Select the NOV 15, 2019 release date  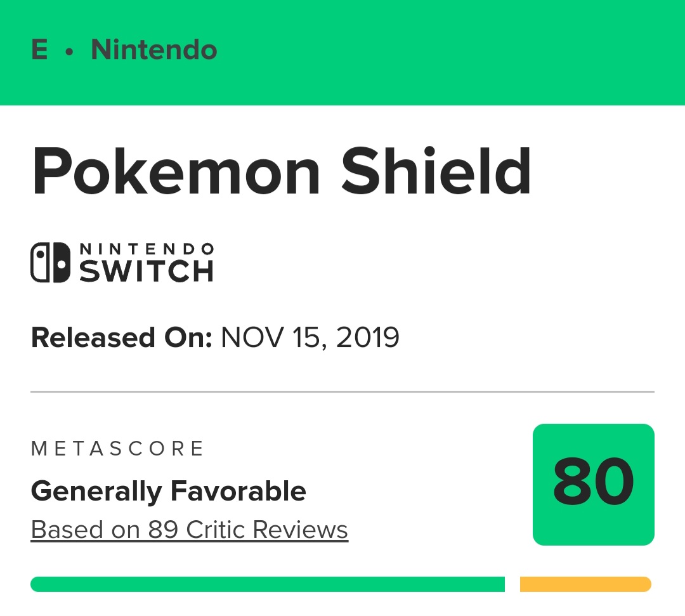310,337
